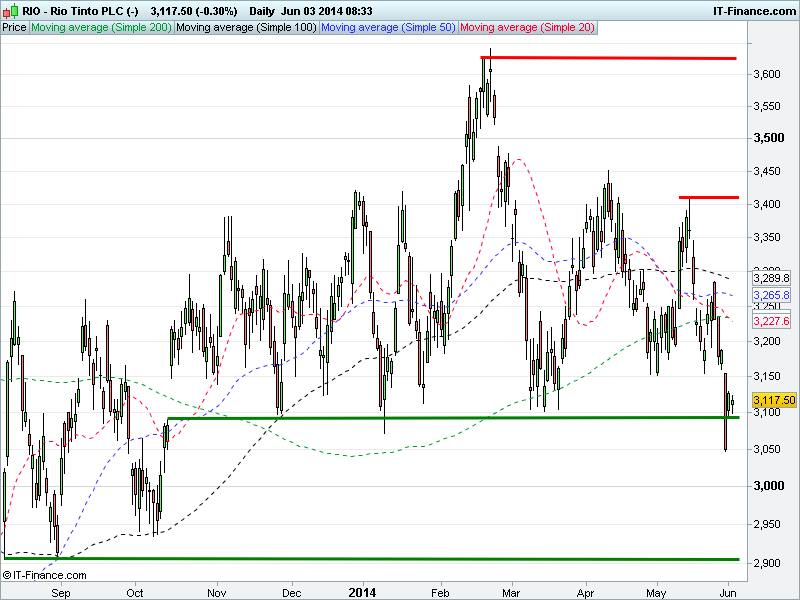Select Moving average (Simple 200) tab
This screenshot has width=800, height=600.
point(101,28)
